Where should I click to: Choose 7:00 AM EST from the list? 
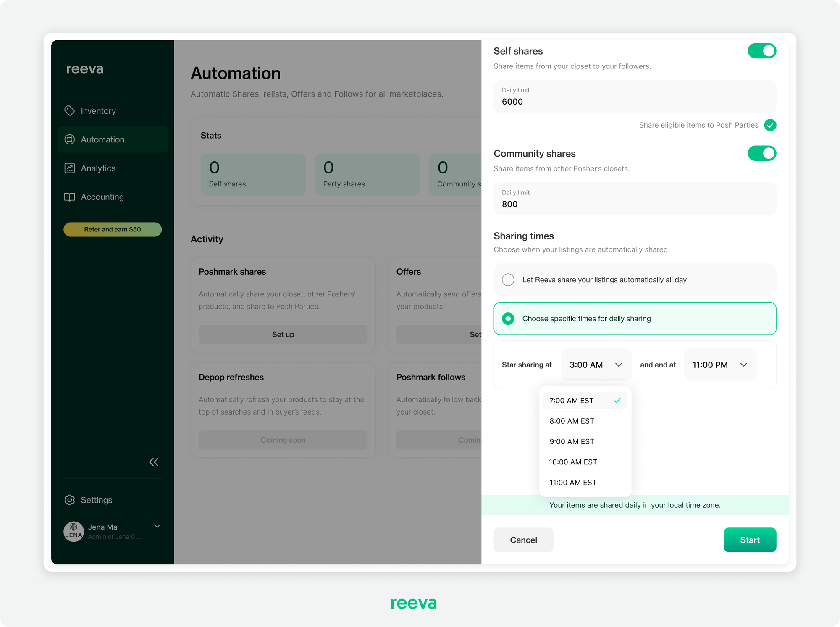coord(585,401)
